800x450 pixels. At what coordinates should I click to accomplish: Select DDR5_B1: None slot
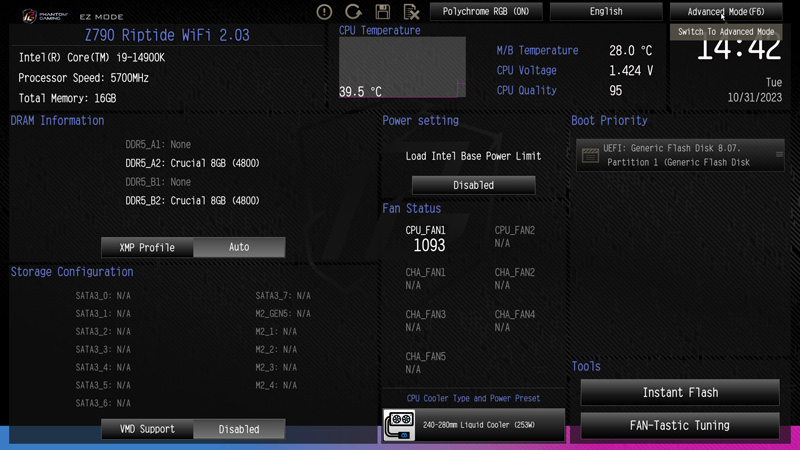[x=158, y=182]
